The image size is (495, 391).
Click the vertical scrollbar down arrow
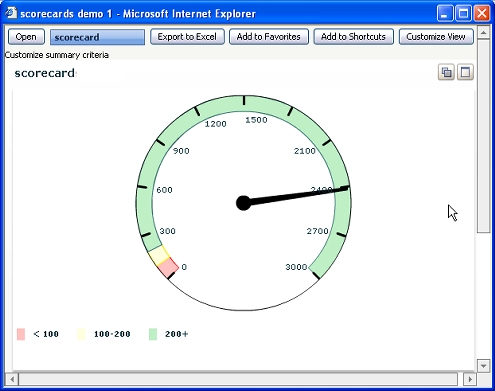click(x=483, y=366)
